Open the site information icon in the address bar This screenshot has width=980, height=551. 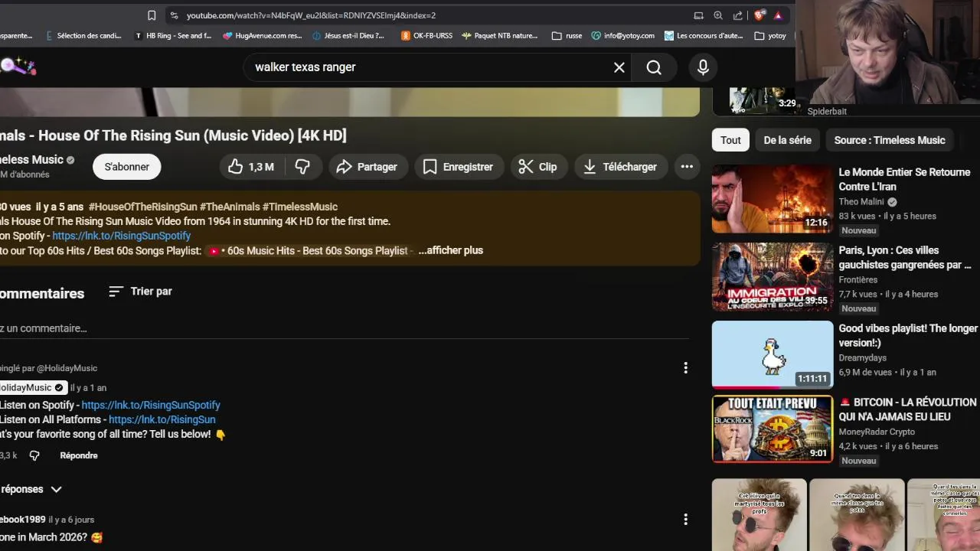(x=174, y=15)
